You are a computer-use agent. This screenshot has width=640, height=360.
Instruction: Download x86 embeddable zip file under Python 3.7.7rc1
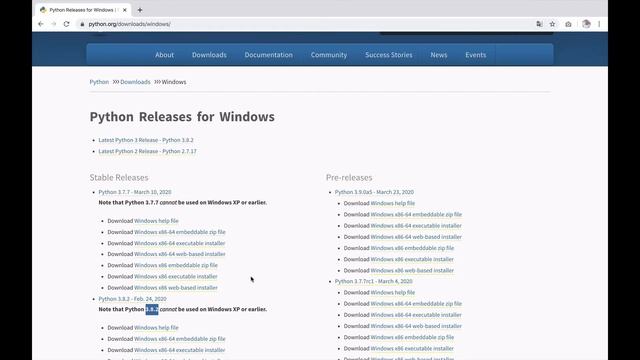click(x=412, y=338)
